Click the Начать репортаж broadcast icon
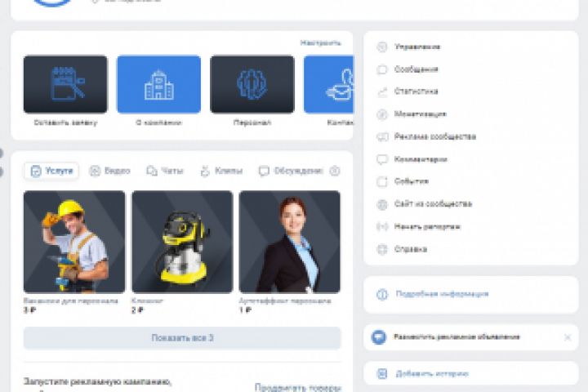Viewport: 588px width, 392px height. [381, 226]
